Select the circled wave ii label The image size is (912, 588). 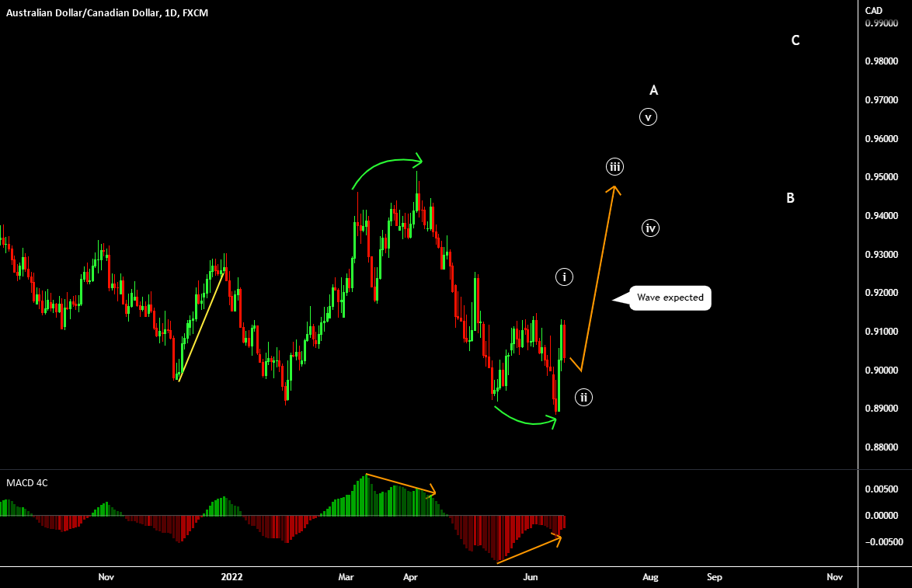tap(583, 397)
